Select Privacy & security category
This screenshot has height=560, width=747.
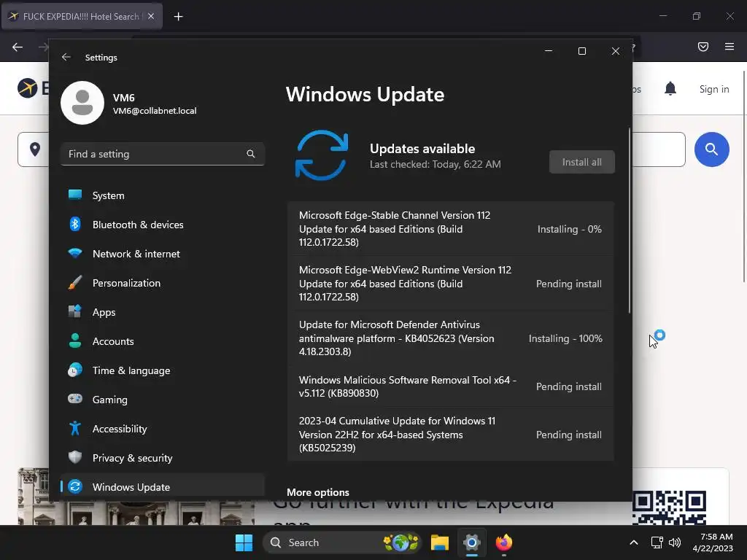pos(163,458)
